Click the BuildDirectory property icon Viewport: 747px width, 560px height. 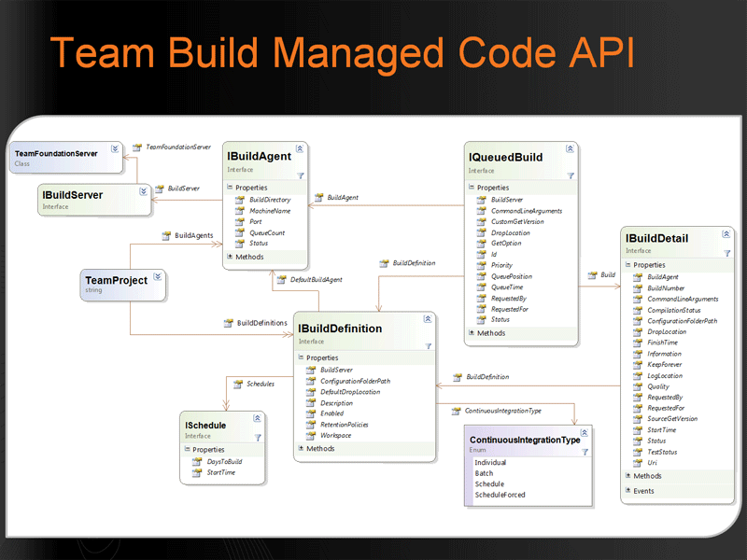click(240, 200)
